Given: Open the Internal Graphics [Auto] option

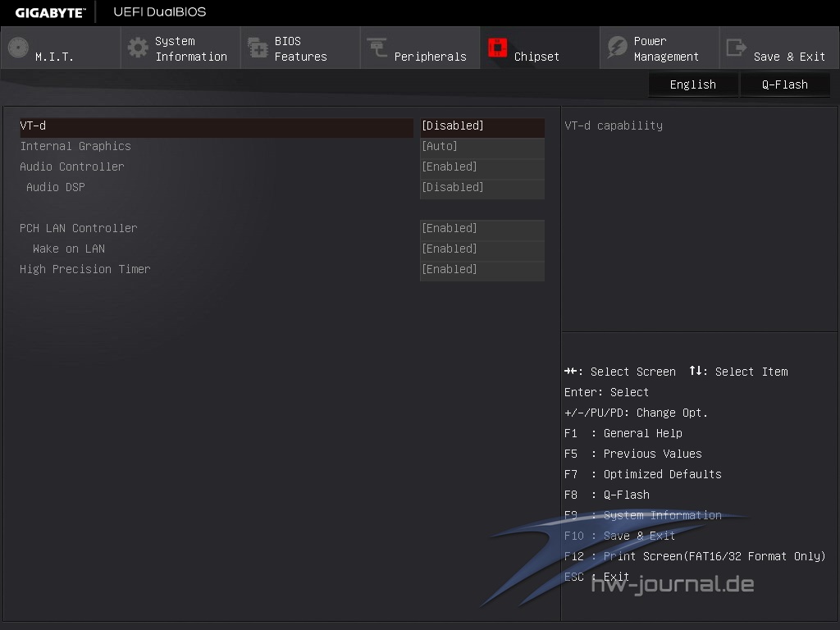Looking at the screenshot, I should point(482,147).
